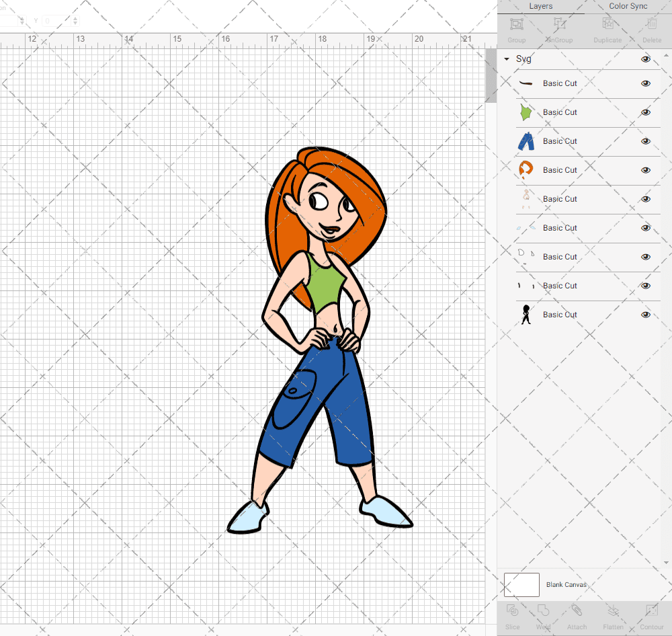Collapse the Svg group arrow
The image size is (672, 636).
click(507, 59)
